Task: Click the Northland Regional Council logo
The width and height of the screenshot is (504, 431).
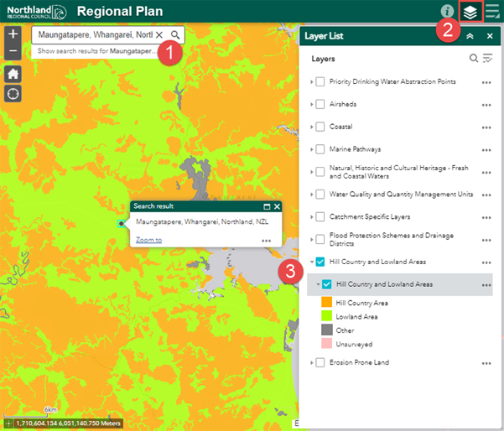Action: (x=37, y=12)
